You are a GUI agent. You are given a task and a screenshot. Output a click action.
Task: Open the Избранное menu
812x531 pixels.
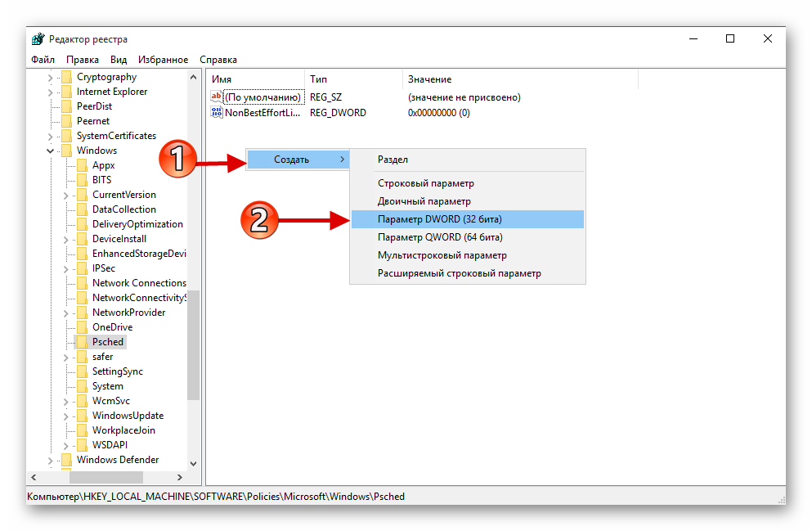tap(163, 60)
